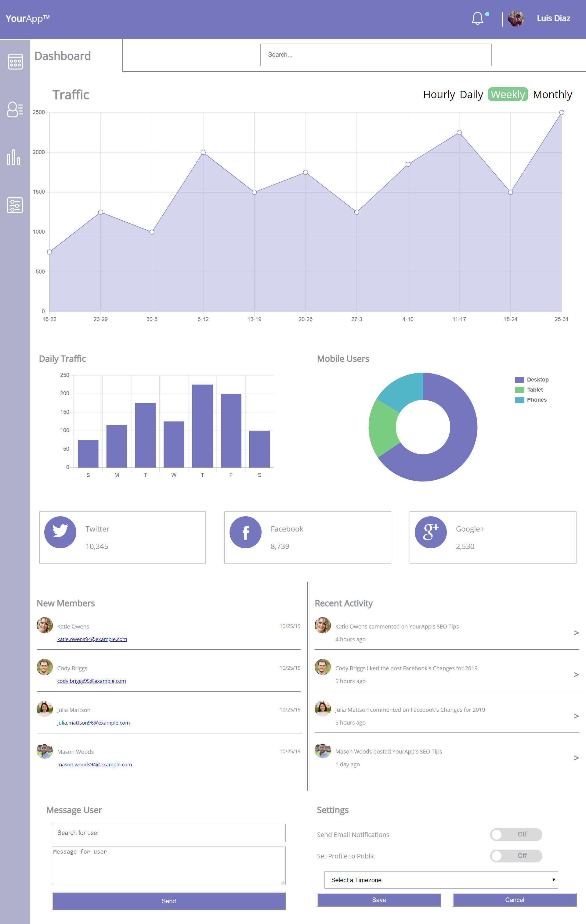This screenshot has width=586, height=924.
Task: Open the settings sliders sidebar icon
Action: 15,205
